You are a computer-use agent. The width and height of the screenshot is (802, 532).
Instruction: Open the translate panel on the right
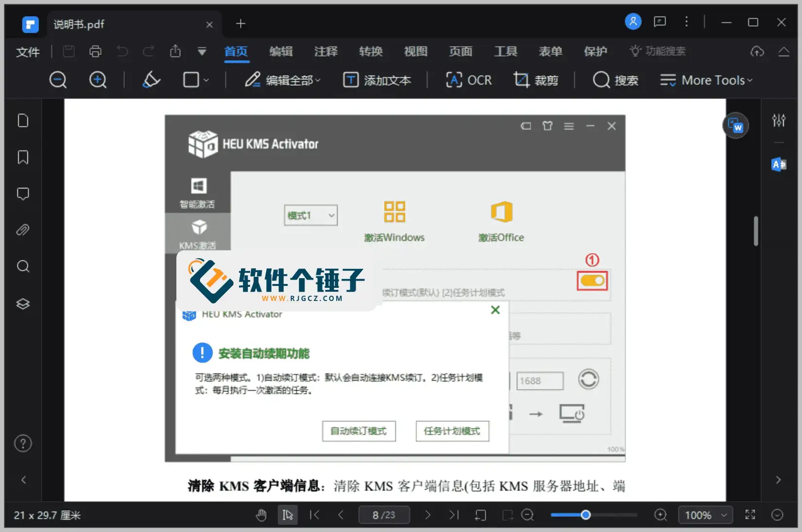point(779,165)
